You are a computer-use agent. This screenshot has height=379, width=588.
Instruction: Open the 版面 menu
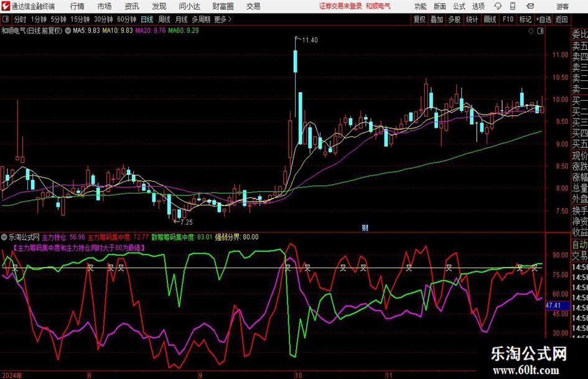click(x=439, y=6)
